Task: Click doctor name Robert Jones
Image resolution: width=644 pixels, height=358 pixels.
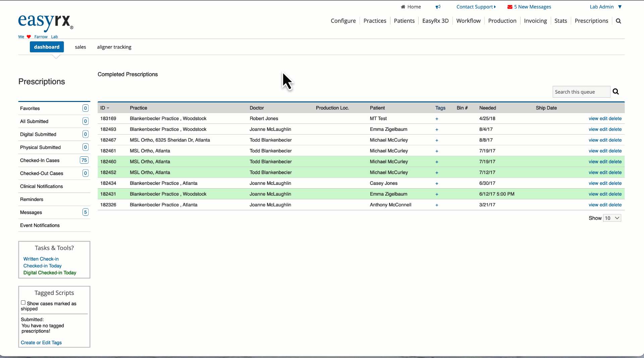Action: click(x=264, y=118)
